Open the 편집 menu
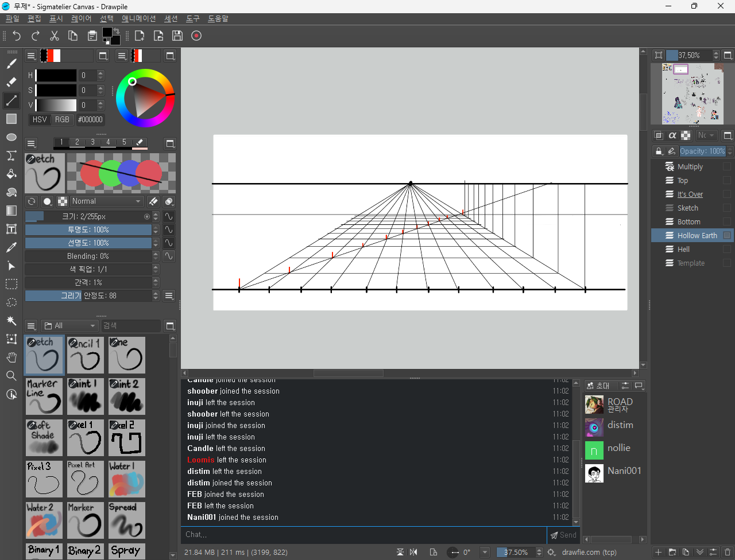Viewport: 735px width, 560px height. [34, 19]
